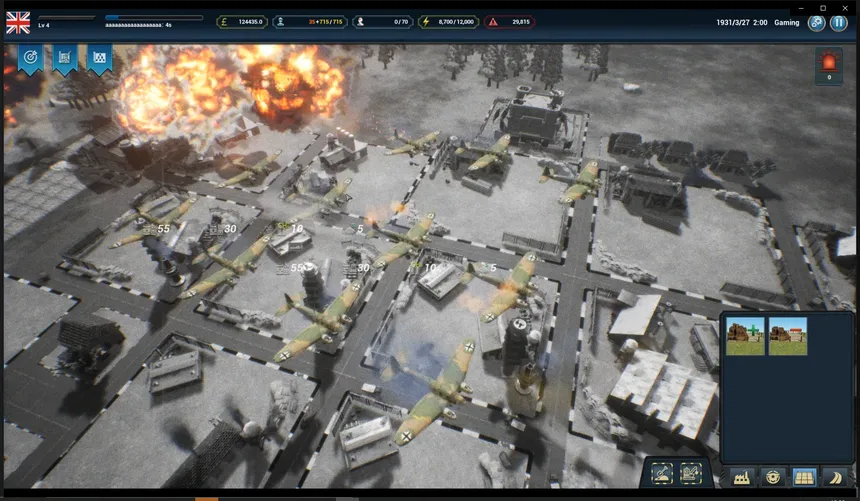
Task: Switch to the gear machinery category tab
Action: point(773,477)
